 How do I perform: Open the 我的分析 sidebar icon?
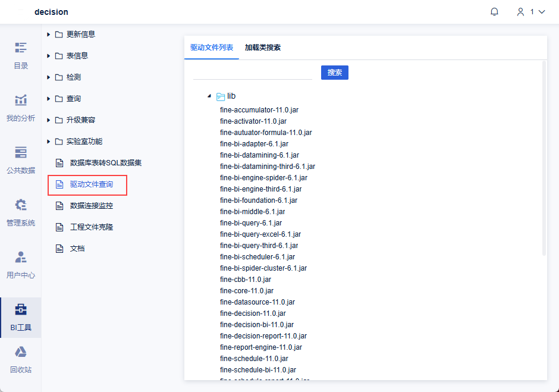(21, 100)
